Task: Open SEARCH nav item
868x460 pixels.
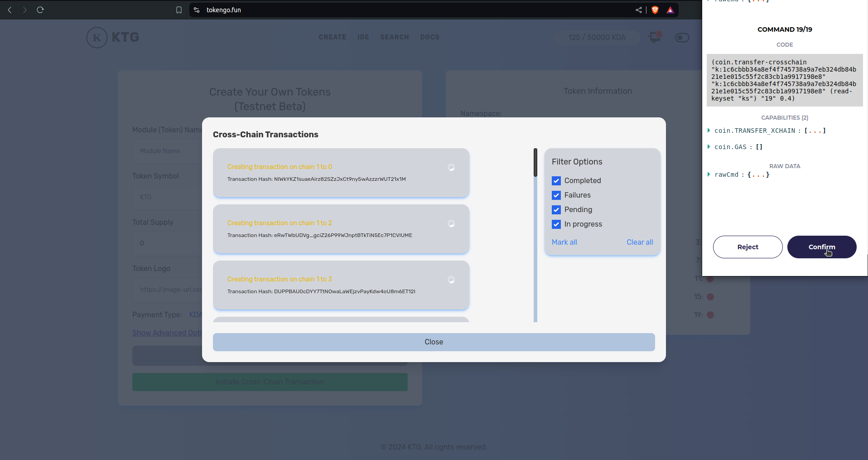Action: coord(395,37)
